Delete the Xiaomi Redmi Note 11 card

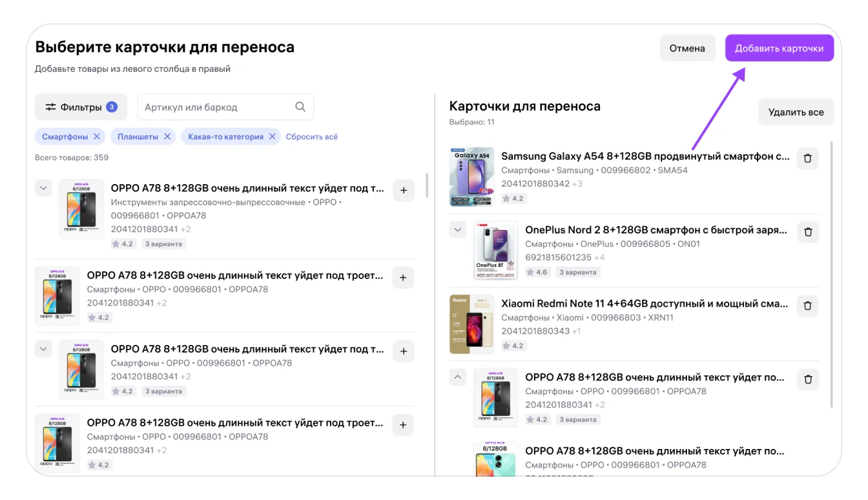807,306
